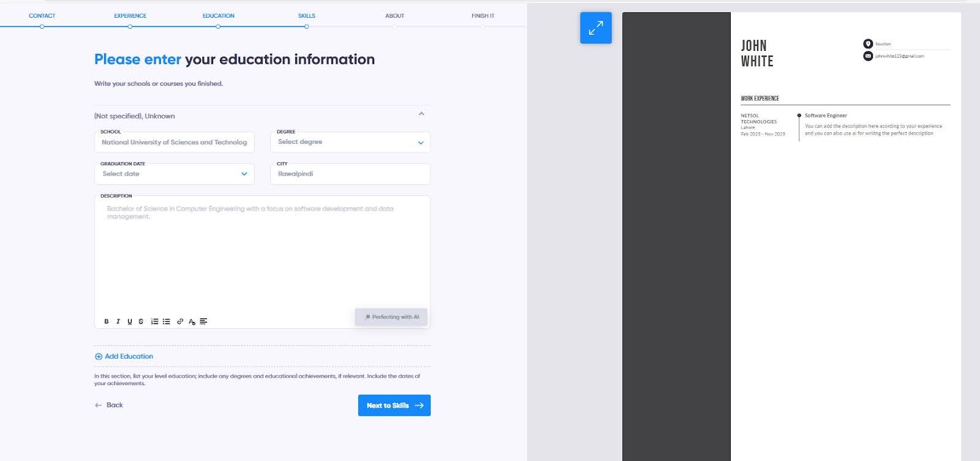980x461 pixels.
Task: Go to the Contact step
Action: point(42,16)
